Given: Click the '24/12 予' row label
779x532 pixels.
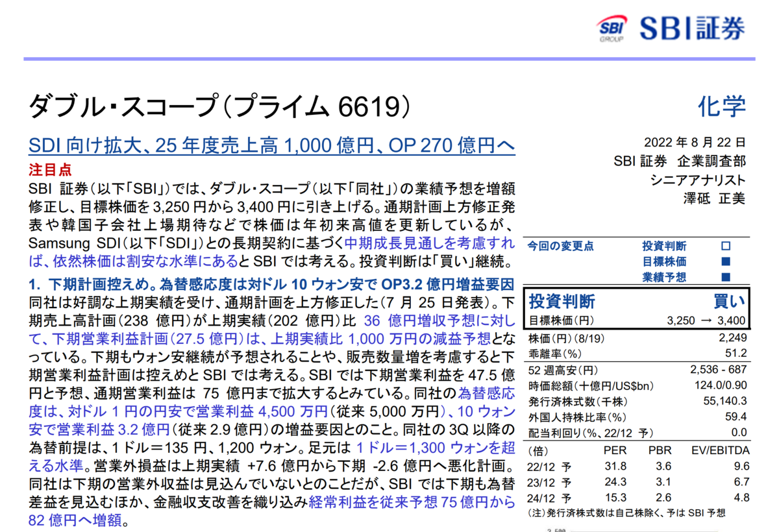Looking at the screenshot, I should point(550,498).
